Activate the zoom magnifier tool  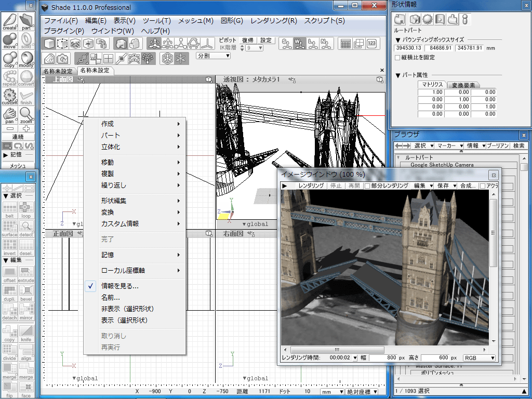click(26, 115)
